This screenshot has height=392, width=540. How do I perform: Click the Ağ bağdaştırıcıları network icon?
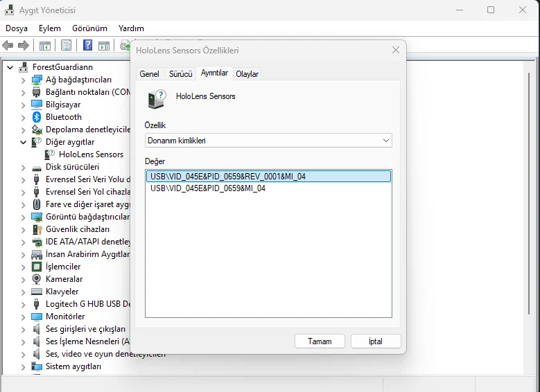(x=37, y=80)
